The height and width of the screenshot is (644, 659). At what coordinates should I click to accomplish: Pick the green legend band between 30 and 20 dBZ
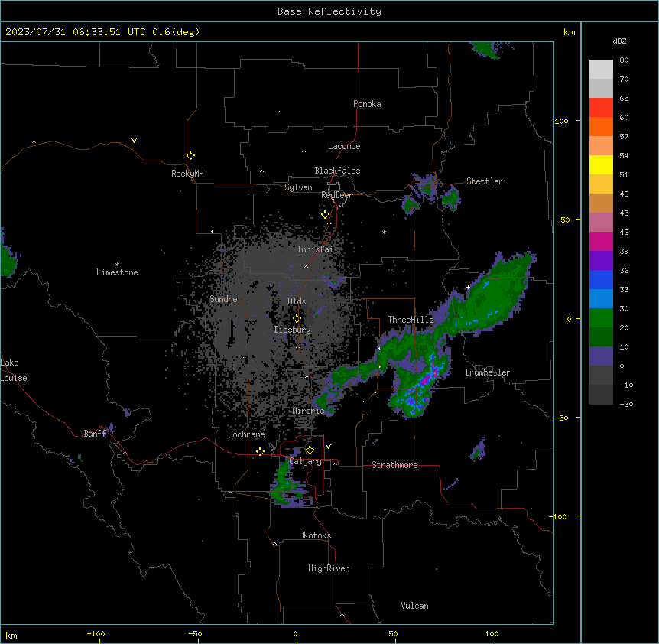click(601, 318)
